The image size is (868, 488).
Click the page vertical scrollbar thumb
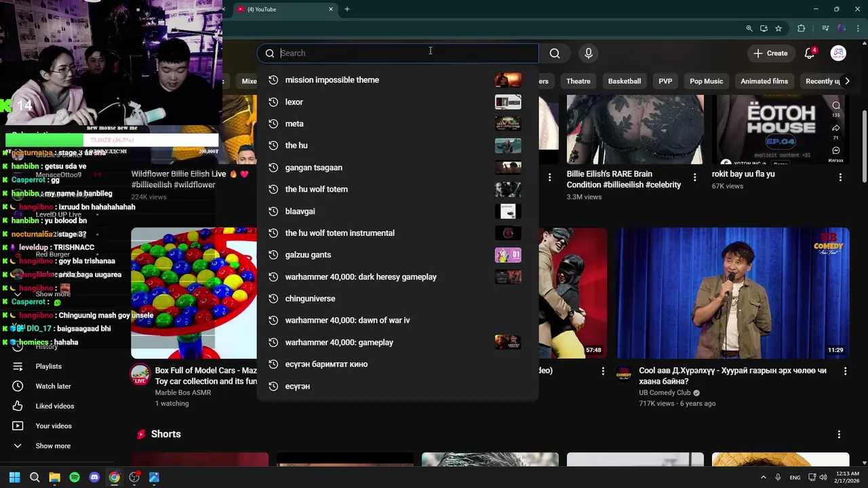pos(864,146)
